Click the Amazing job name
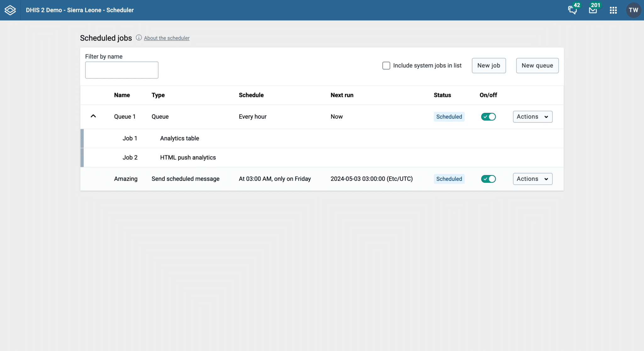The height and width of the screenshot is (351, 644). [x=126, y=179]
